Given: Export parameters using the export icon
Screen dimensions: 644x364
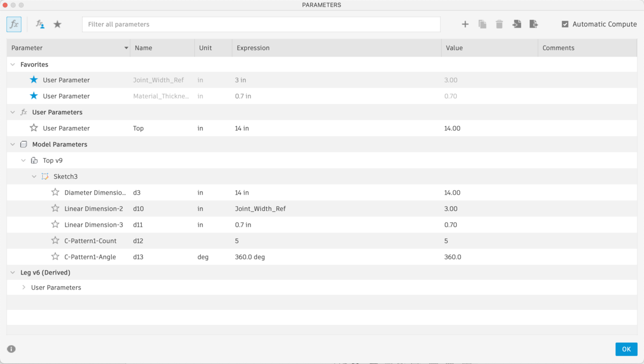Looking at the screenshot, I should click(x=533, y=24).
